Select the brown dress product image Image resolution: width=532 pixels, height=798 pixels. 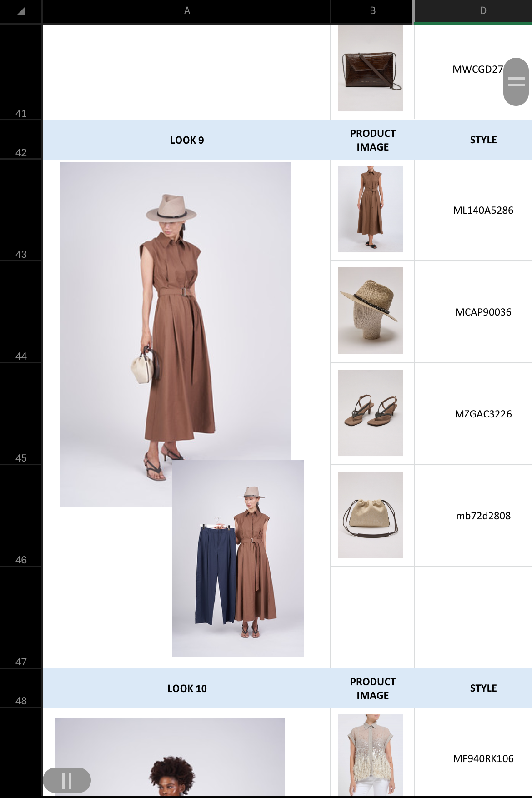click(371, 209)
